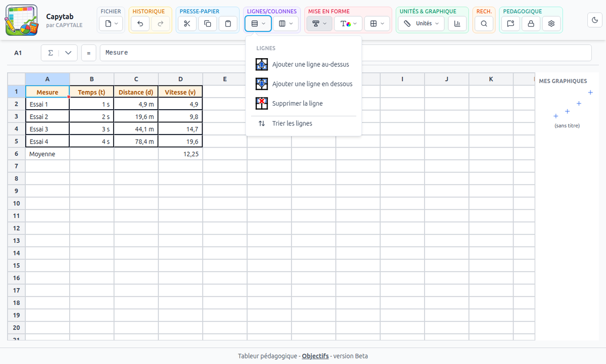Viewport: 606px width, 364px height.
Task: Select column C header
Action: [x=136, y=79]
